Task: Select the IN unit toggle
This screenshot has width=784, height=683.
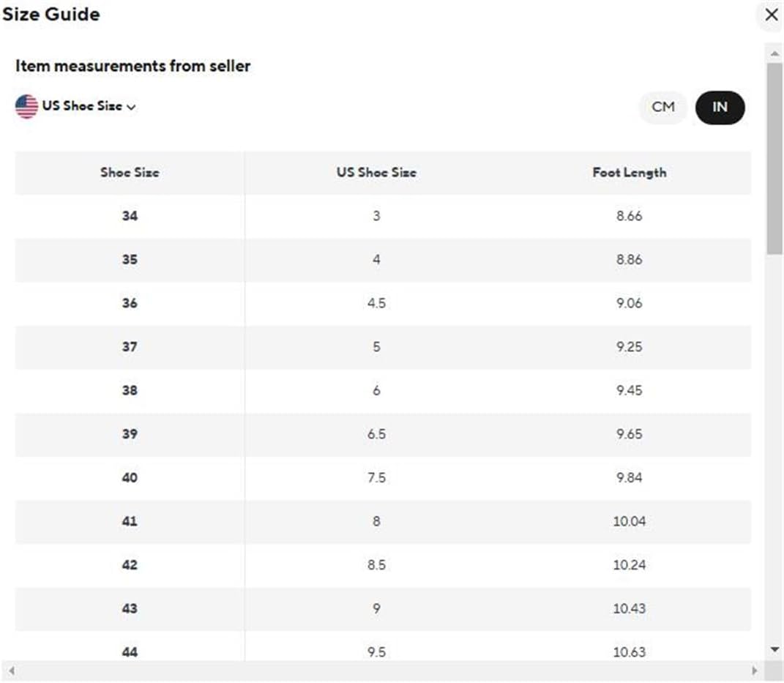Action: [x=720, y=107]
